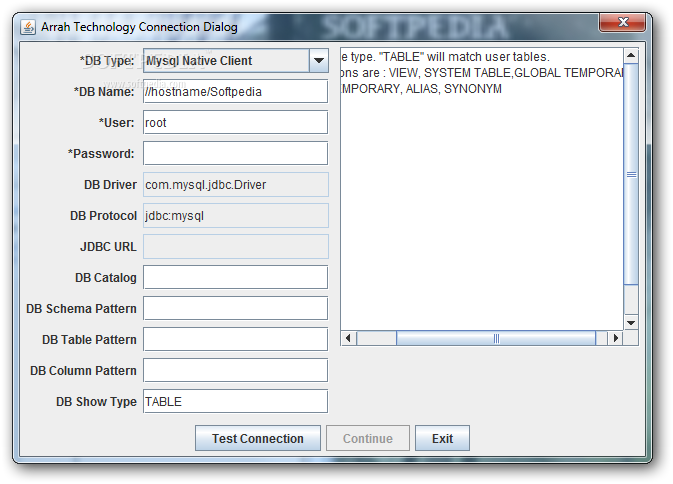Click the Java icon in the title bar
Image resolution: width=673 pixels, height=484 pixels.
(x=28, y=27)
